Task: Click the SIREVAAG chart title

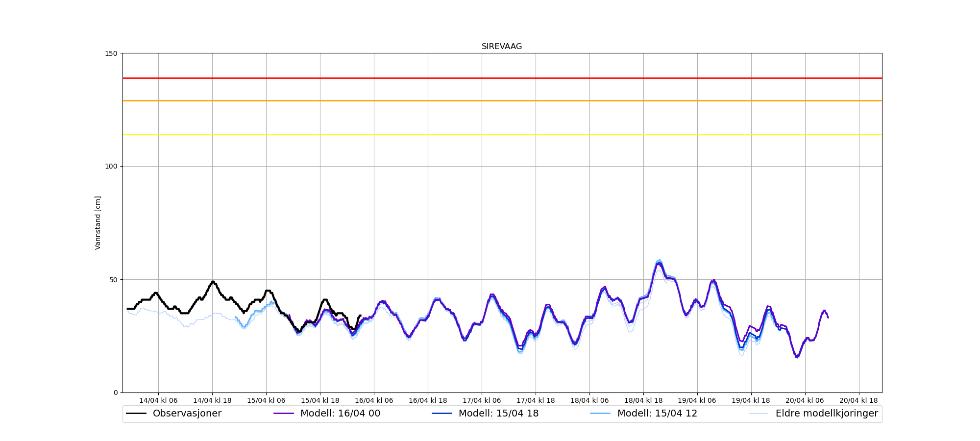Action: tap(501, 47)
